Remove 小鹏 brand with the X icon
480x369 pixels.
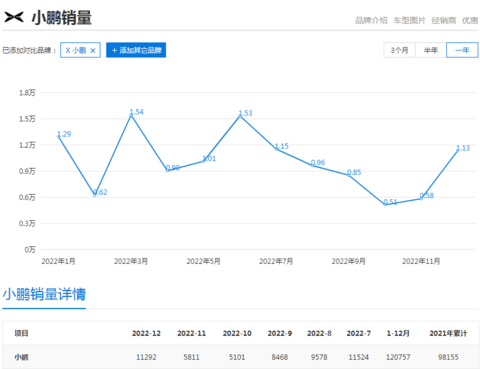tap(93, 50)
